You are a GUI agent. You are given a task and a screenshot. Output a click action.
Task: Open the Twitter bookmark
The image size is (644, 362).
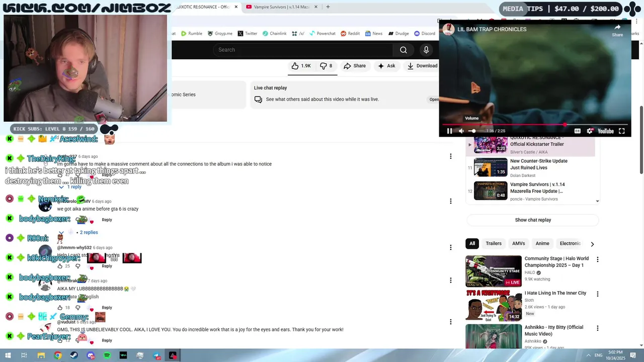[x=247, y=34]
